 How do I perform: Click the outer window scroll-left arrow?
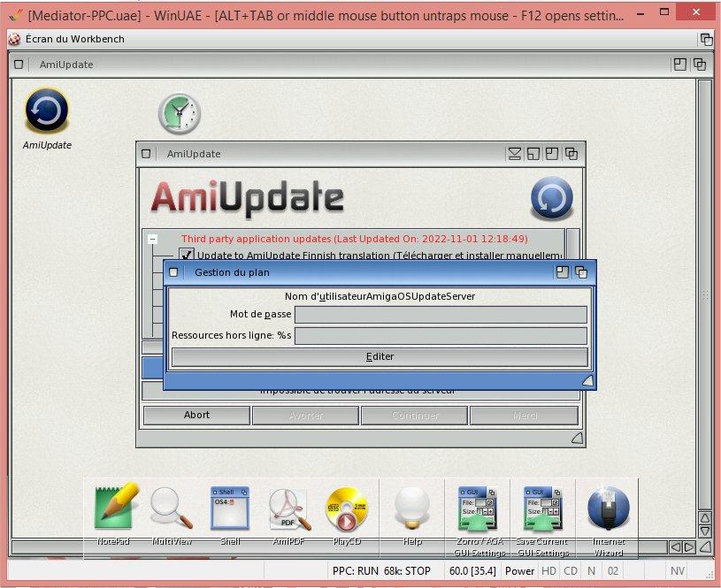click(675, 547)
